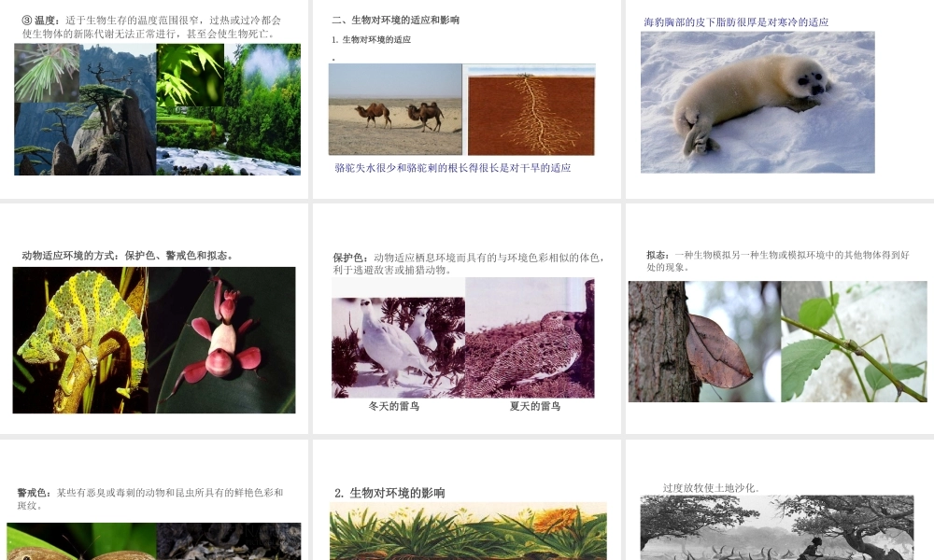The height and width of the screenshot is (560, 934).
Task: Select the caption 冬天的雷鸟
Action: (394, 406)
